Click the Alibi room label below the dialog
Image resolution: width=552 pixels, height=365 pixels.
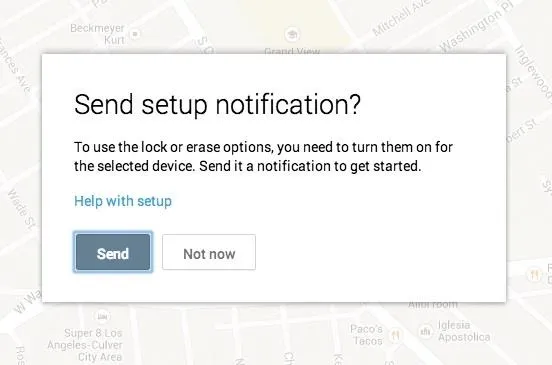click(x=433, y=305)
